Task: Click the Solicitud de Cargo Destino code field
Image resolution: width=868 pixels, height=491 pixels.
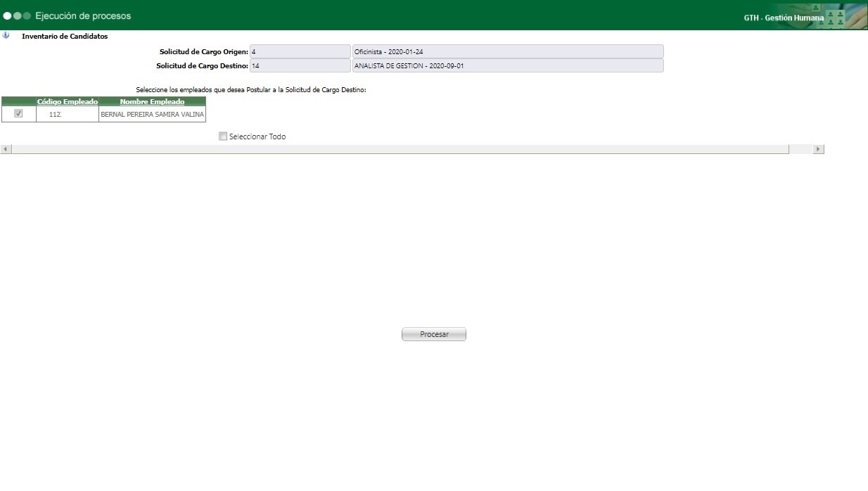Action: (300, 65)
